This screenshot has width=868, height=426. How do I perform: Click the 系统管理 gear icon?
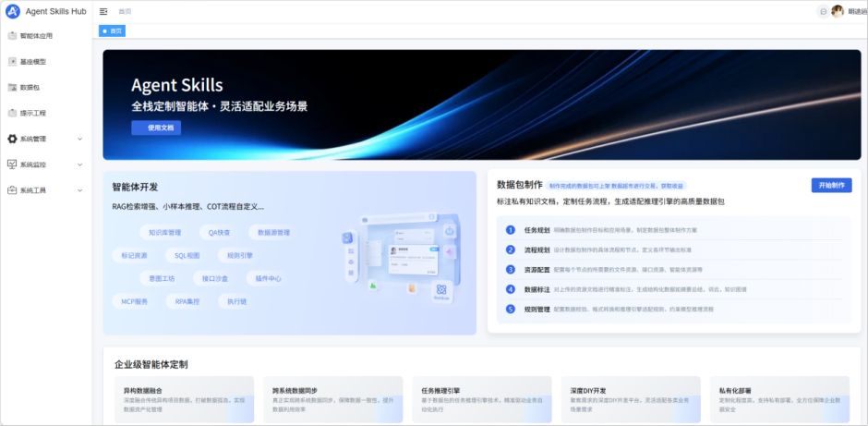pos(12,139)
